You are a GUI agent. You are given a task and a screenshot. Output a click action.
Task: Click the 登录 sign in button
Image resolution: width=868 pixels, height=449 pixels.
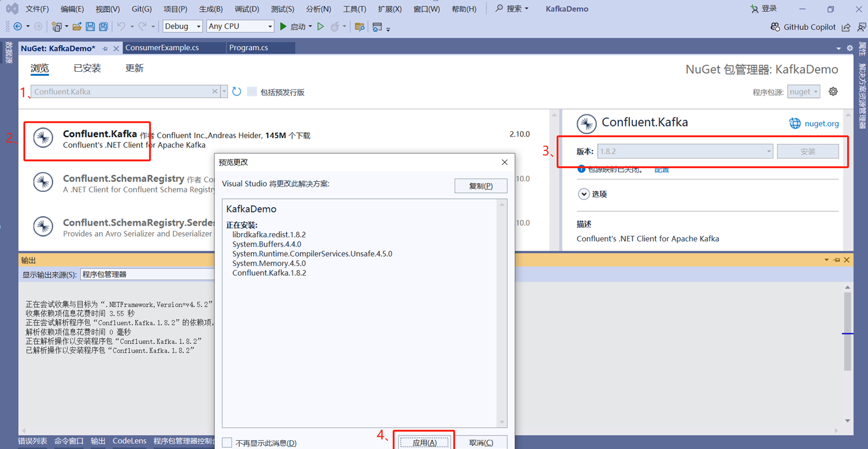pyautogui.click(x=764, y=9)
